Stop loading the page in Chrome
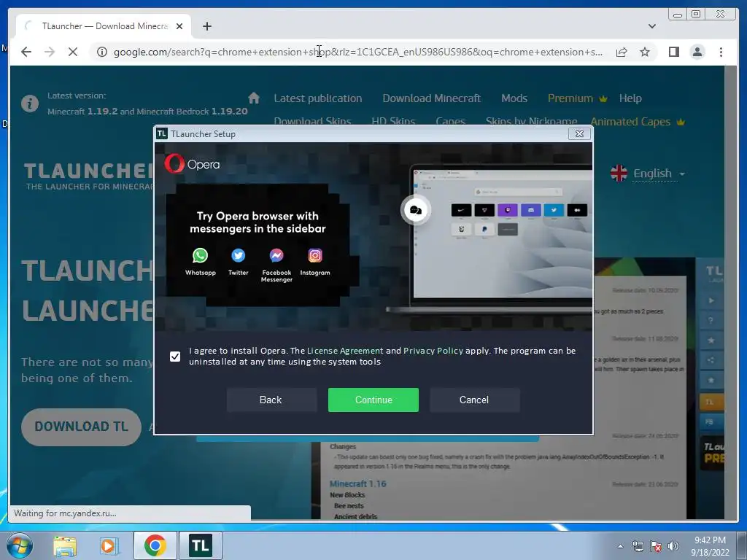This screenshot has width=747, height=560. (x=73, y=52)
